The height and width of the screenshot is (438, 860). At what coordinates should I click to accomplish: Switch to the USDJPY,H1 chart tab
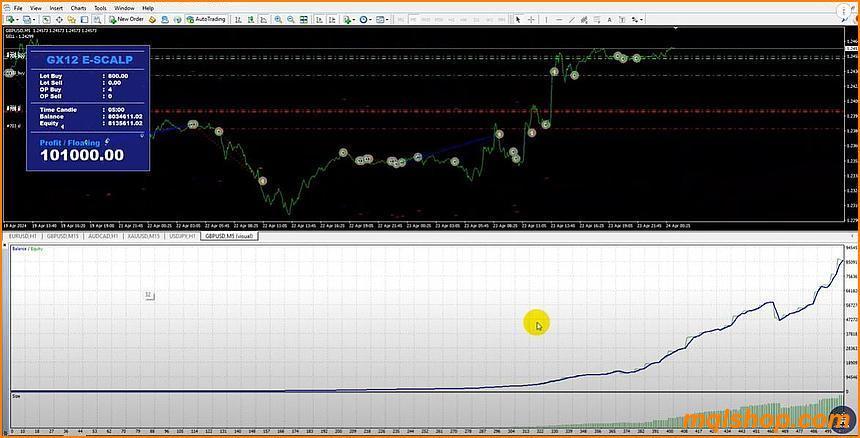coord(183,236)
